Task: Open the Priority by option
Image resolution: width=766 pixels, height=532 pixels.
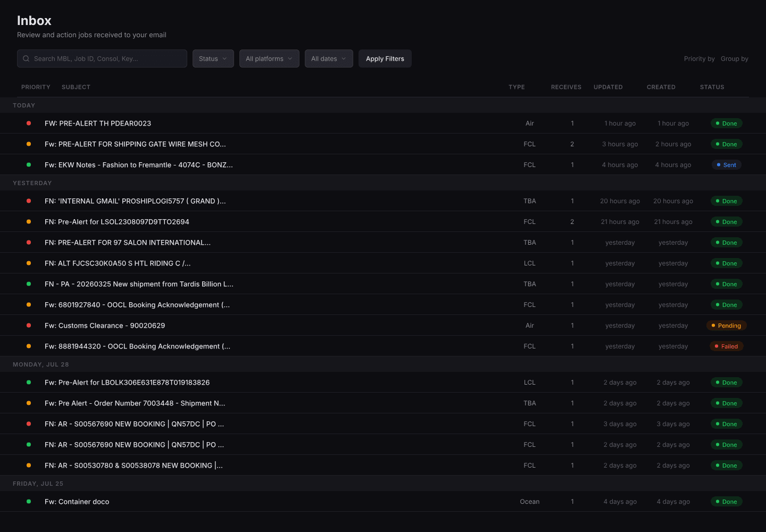Action: (700, 59)
